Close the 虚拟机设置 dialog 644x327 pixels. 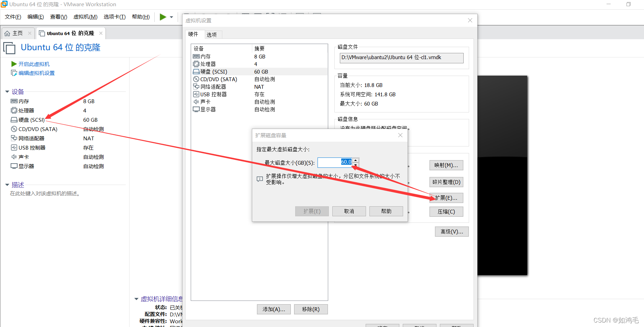point(470,21)
